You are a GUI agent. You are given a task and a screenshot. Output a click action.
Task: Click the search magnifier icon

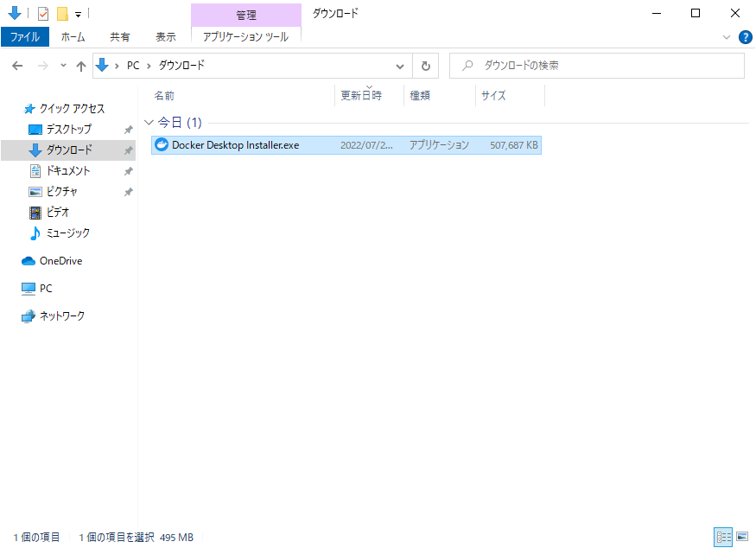click(467, 65)
